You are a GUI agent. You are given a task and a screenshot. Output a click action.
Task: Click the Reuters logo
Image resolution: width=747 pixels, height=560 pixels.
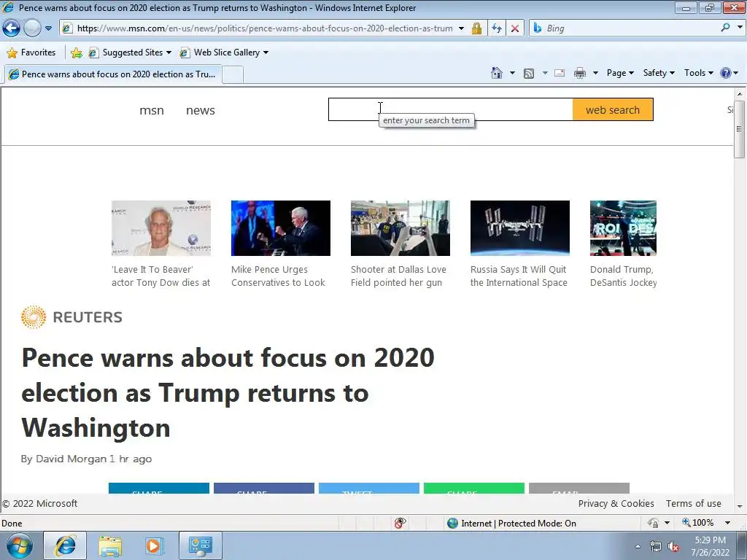pos(71,317)
